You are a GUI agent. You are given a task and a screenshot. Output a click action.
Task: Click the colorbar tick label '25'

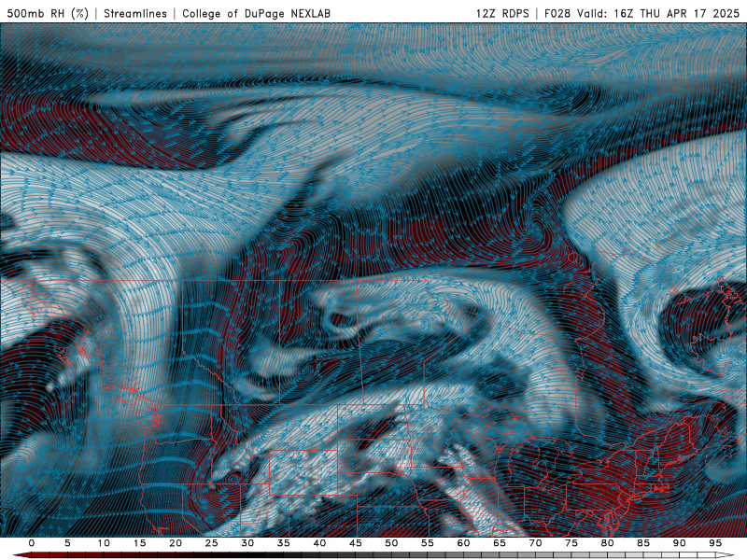[212, 543]
